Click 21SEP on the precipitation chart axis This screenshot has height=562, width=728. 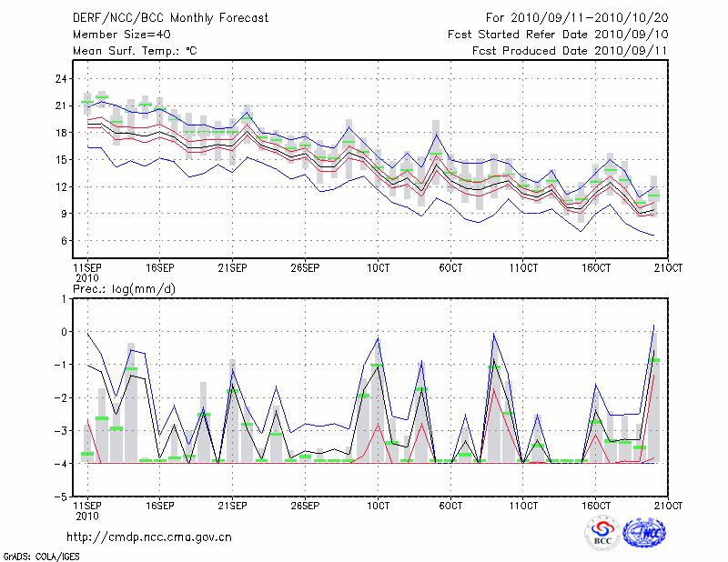pyautogui.click(x=232, y=506)
